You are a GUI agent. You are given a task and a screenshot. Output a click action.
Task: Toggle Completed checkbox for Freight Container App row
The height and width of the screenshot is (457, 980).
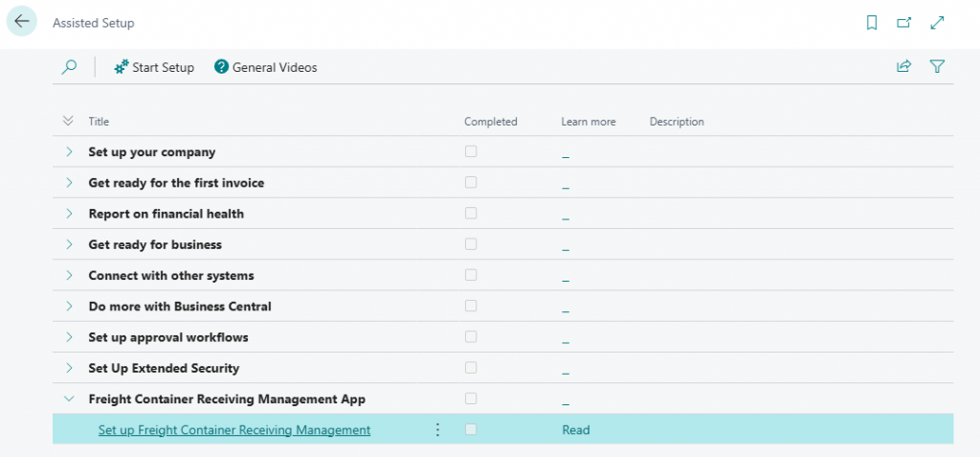click(x=471, y=399)
